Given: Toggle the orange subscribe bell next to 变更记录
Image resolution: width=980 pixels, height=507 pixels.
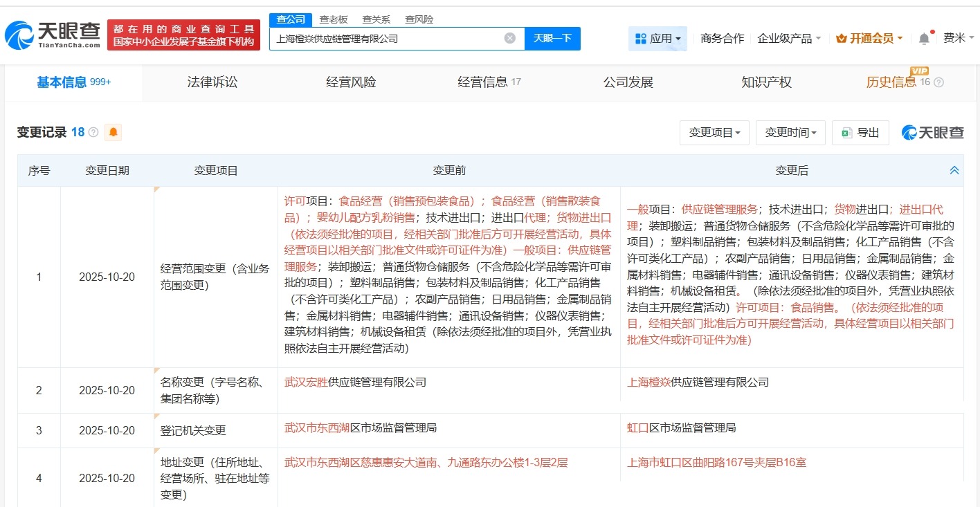Looking at the screenshot, I should 114,131.
